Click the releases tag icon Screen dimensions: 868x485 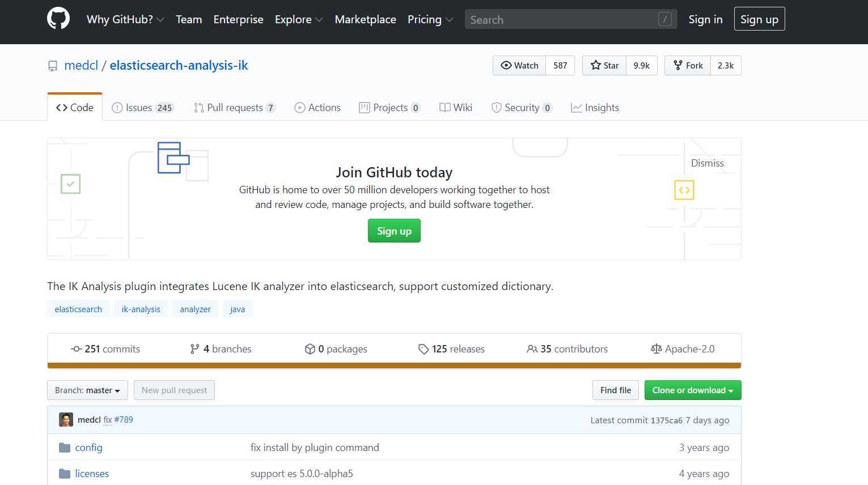click(x=424, y=349)
